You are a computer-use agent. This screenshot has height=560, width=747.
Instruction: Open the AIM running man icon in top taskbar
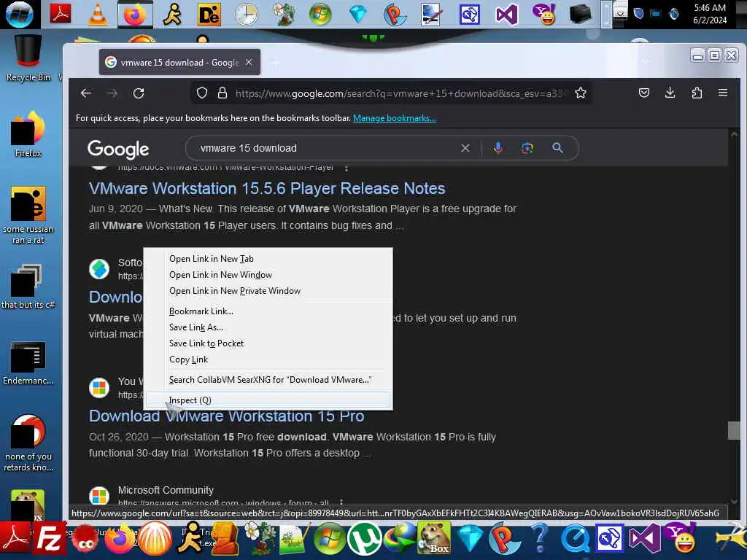click(172, 14)
